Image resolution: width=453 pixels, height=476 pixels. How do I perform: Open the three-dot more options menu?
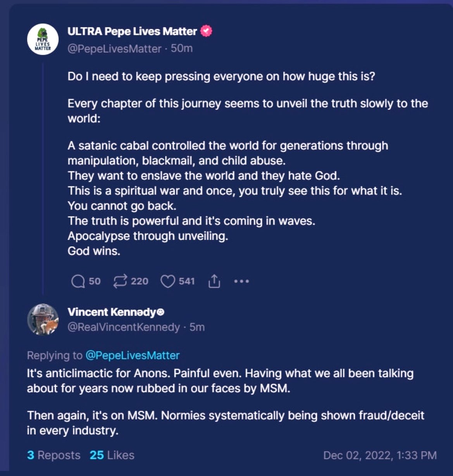tap(241, 281)
